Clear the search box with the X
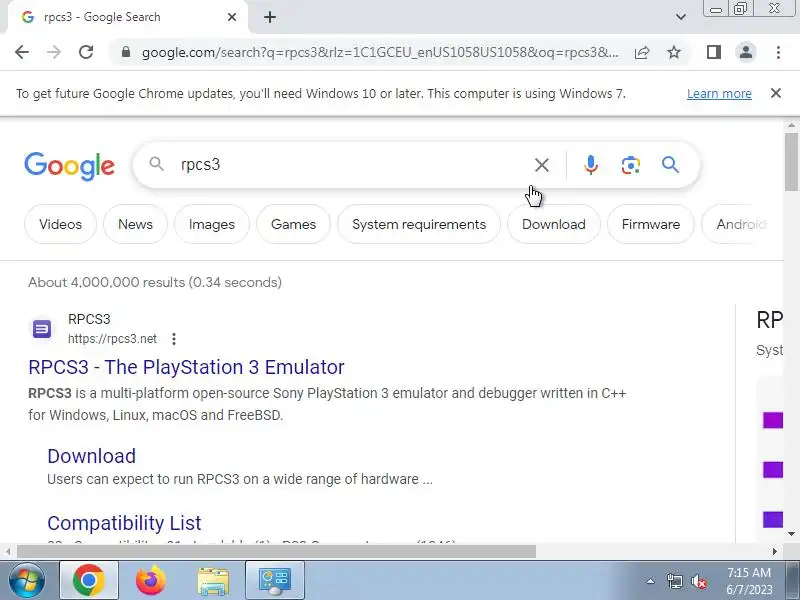This screenshot has height=600, width=800. pyautogui.click(x=542, y=165)
